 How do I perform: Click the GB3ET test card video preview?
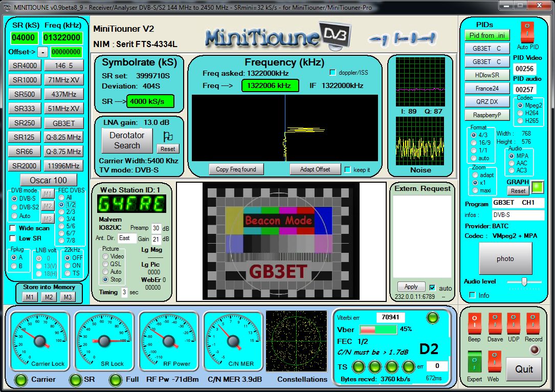[x=281, y=241]
